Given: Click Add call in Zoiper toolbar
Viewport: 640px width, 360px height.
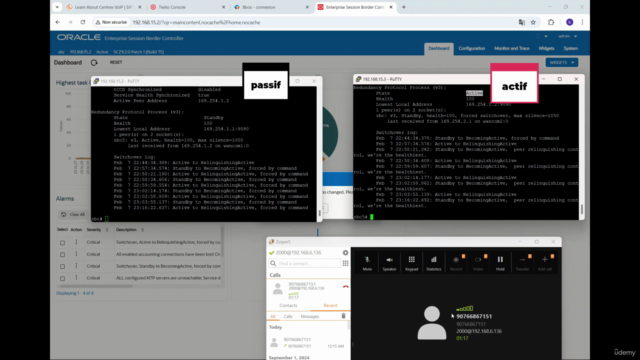Looking at the screenshot, I should point(544,263).
